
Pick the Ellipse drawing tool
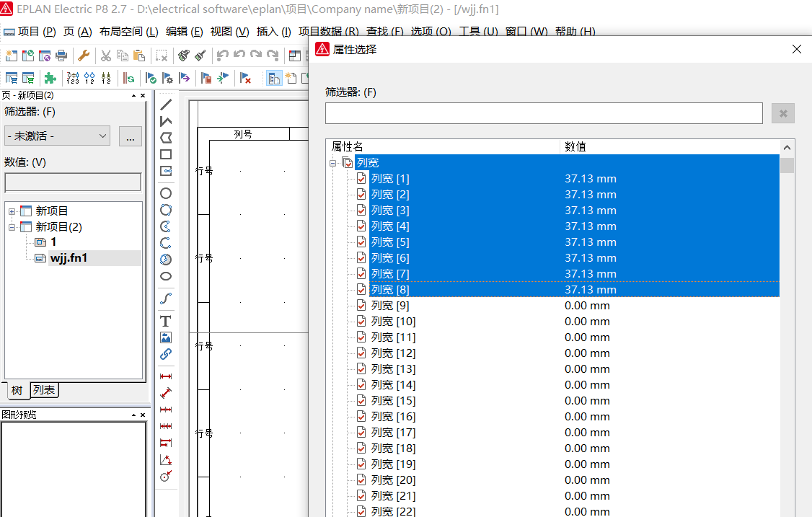(165, 276)
